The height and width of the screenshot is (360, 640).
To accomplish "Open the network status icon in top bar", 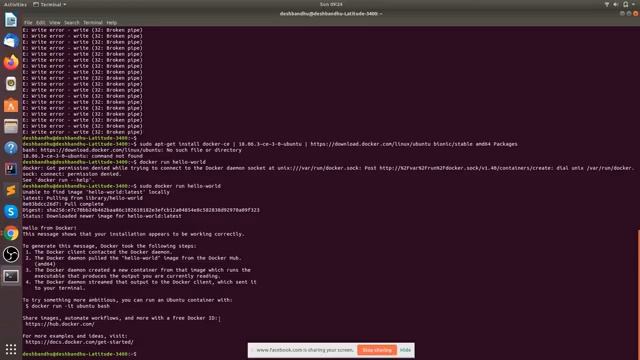I will coord(607,4).
